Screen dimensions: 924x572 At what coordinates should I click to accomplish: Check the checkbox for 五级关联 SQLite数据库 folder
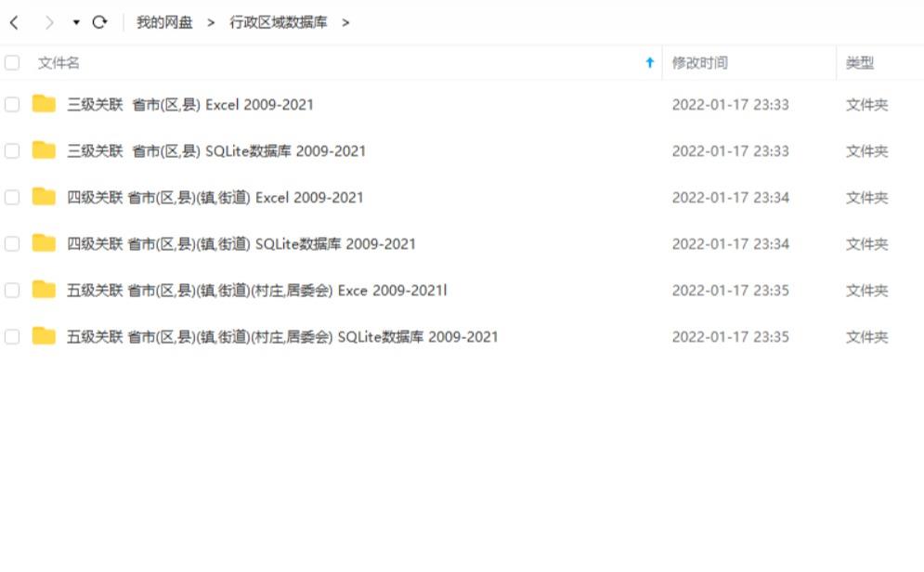click(x=12, y=336)
